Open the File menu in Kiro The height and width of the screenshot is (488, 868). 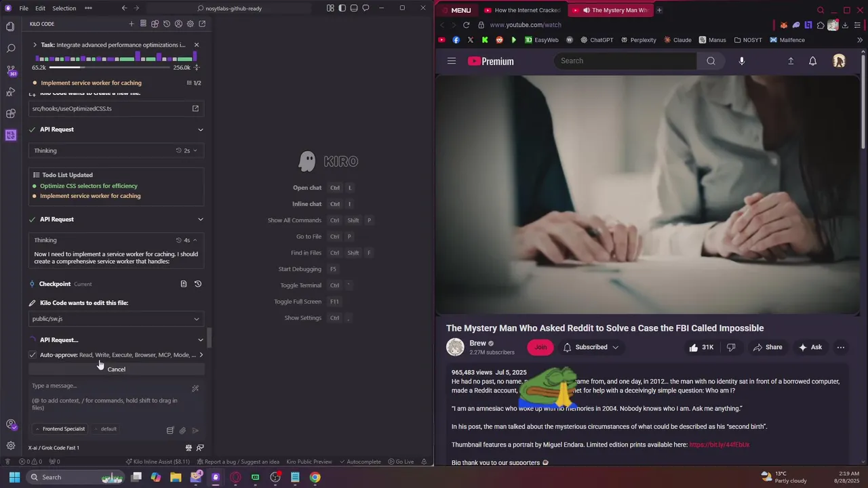click(24, 8)
